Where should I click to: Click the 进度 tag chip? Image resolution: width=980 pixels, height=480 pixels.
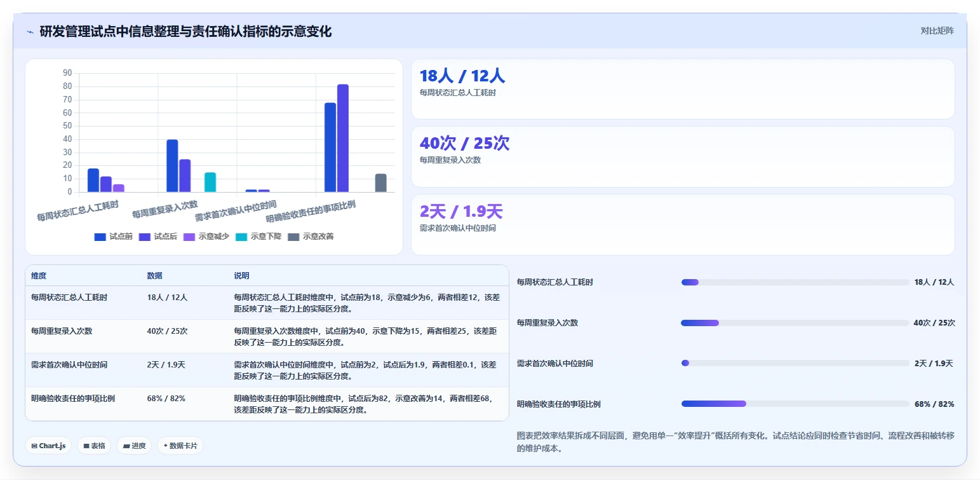(x=134, y=446)
